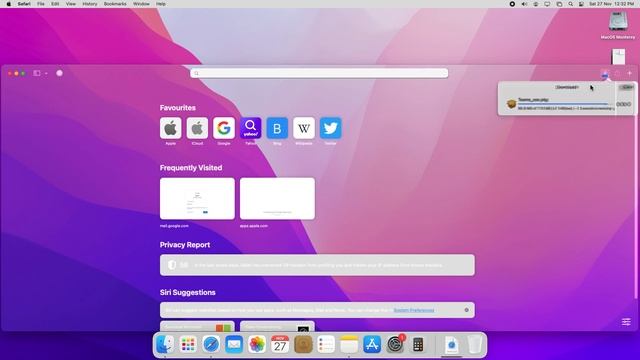640x360 pixels.
Task: Click the screen recording status icon
Action: [512, 4]
